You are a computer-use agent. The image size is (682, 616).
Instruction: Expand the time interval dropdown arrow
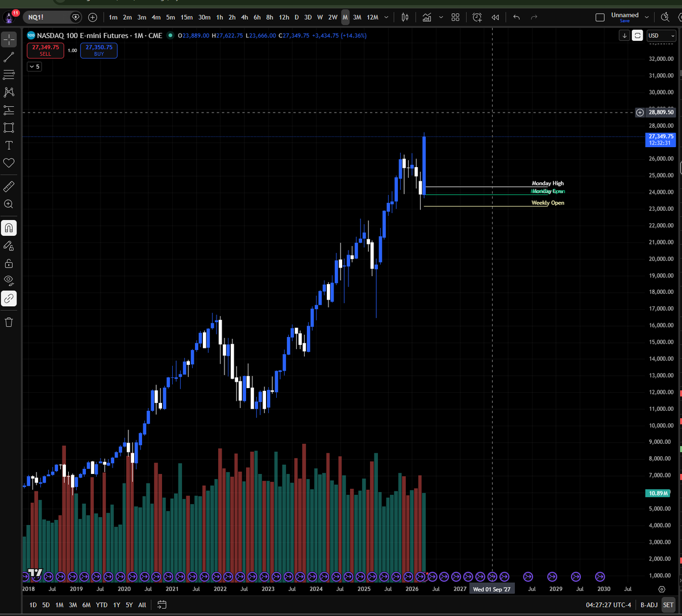[x=388, y=17]
